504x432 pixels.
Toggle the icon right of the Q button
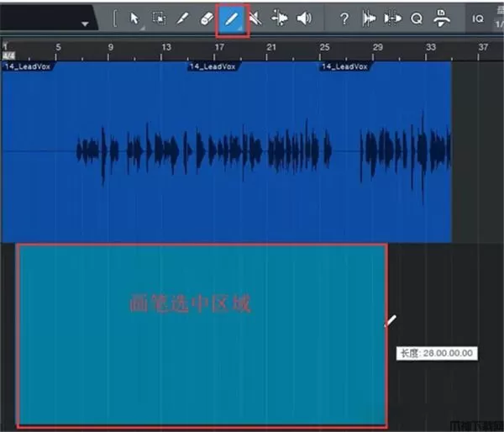click(x=439, y=18)
